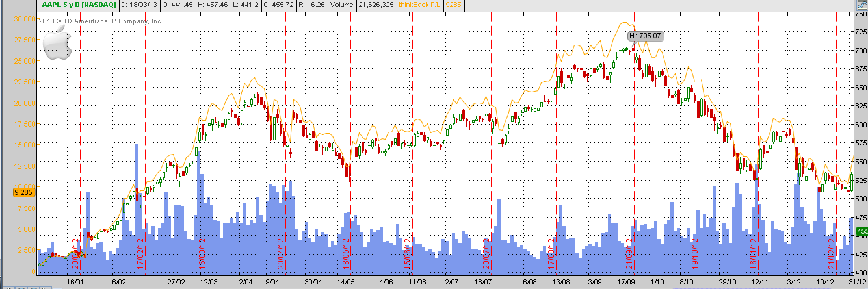Viewport: 868px width, 289px height.
Task: Click the 16/07 date axis label
Action: [483, 283]
